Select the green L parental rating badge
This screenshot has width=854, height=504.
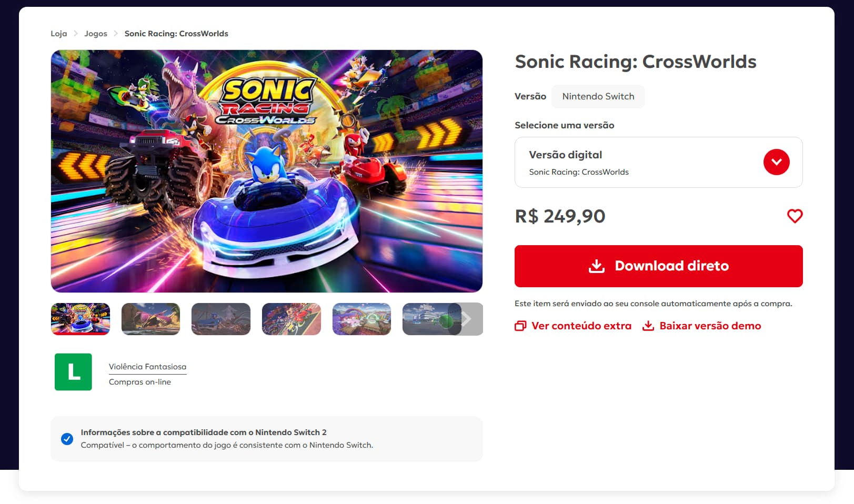73,372
